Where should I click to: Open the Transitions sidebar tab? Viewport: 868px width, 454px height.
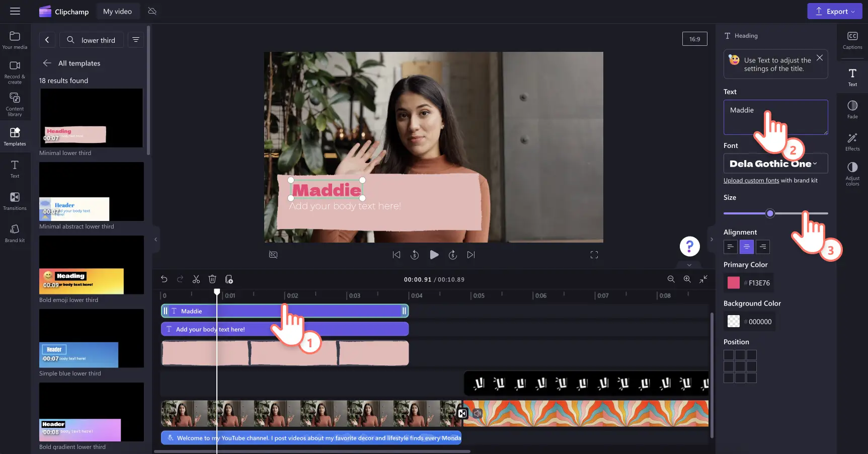(x=15, y=201)
